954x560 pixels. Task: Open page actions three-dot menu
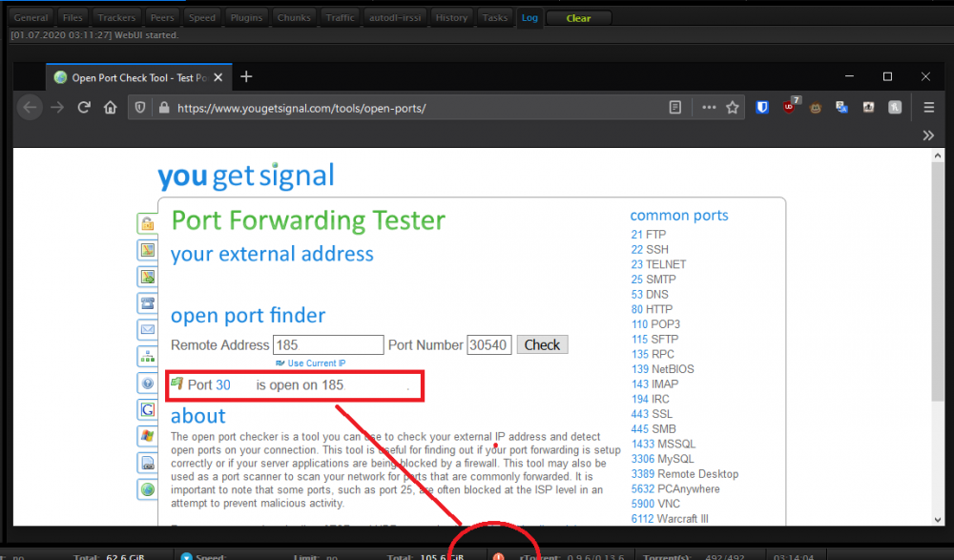[x=709, y=108]
